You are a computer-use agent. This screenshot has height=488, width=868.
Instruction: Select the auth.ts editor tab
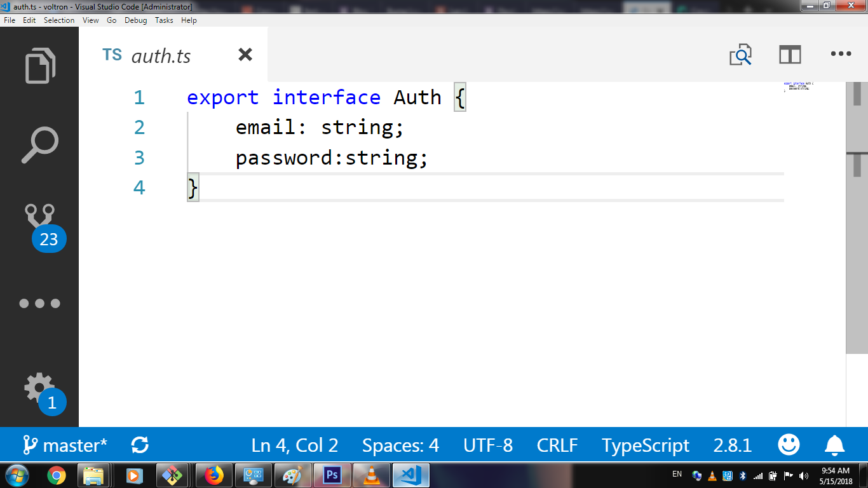coord(173,55)
